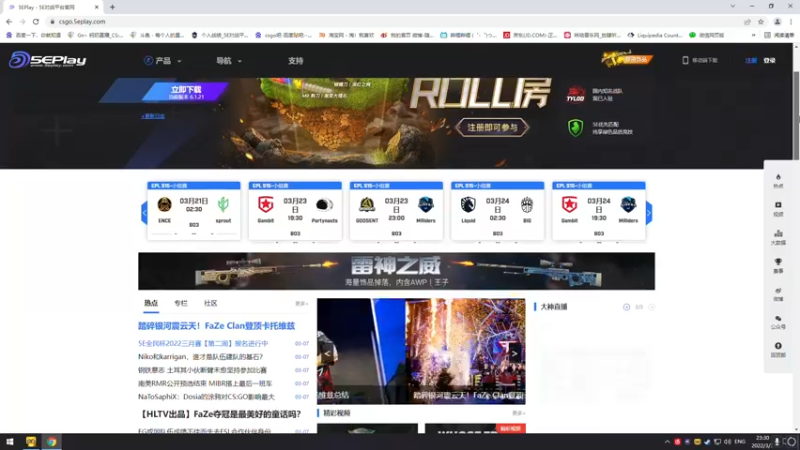This screenshot has width=800, height=450.
Task: Click 更多 beside 精彩视频 section
Action: coord(518,413)
